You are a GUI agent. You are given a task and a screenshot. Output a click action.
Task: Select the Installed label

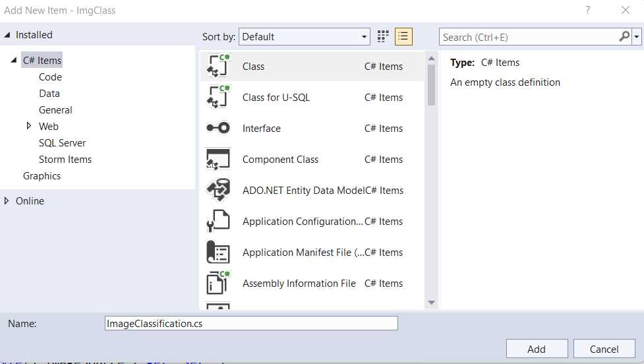click(34, 35)
